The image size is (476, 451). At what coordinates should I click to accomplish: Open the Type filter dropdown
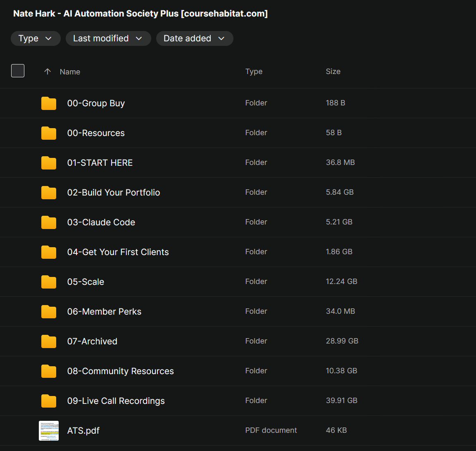(36, 38)
